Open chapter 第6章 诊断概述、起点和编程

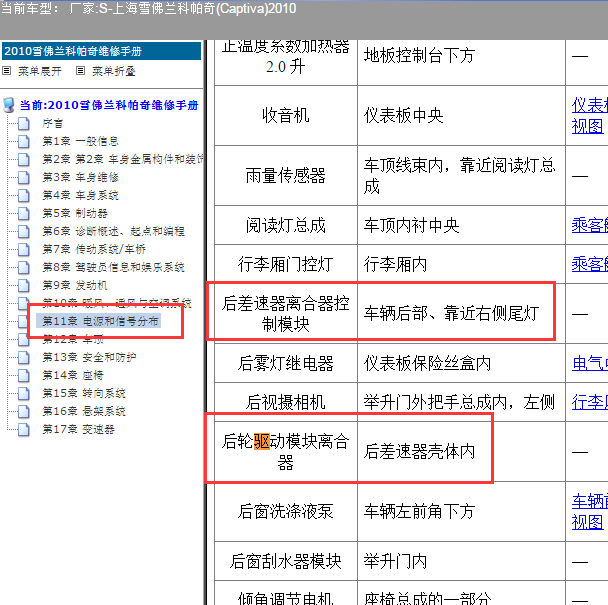[113, 232]
